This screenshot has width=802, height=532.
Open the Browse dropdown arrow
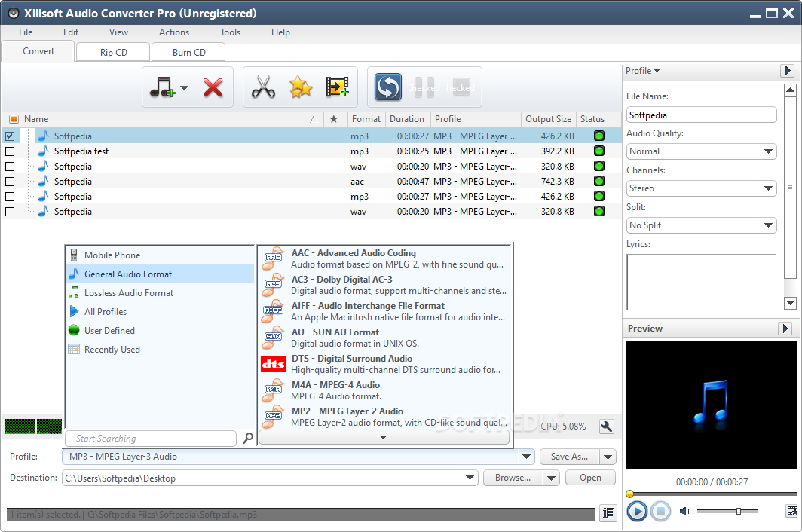click(551, 478)
